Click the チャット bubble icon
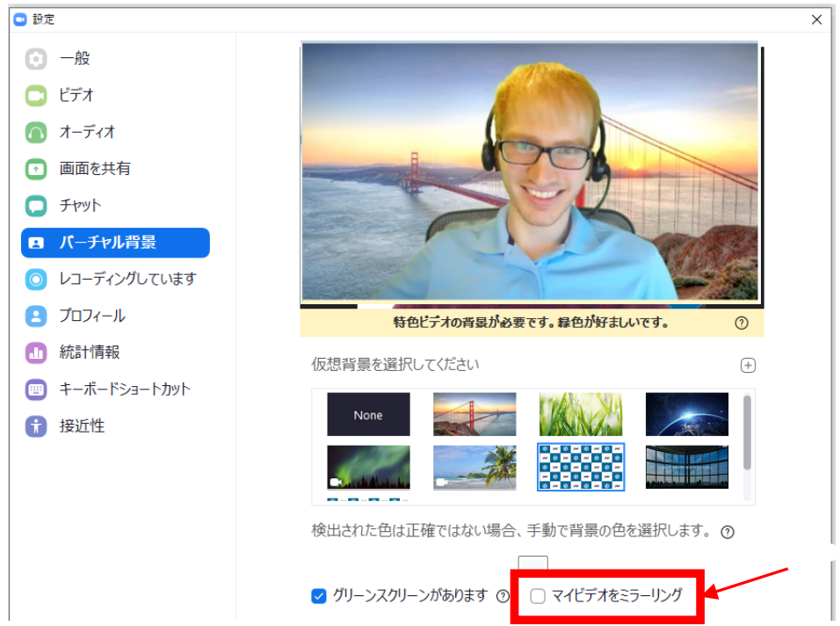The height and width of the screenshot is (626, 840). (36, 206)
